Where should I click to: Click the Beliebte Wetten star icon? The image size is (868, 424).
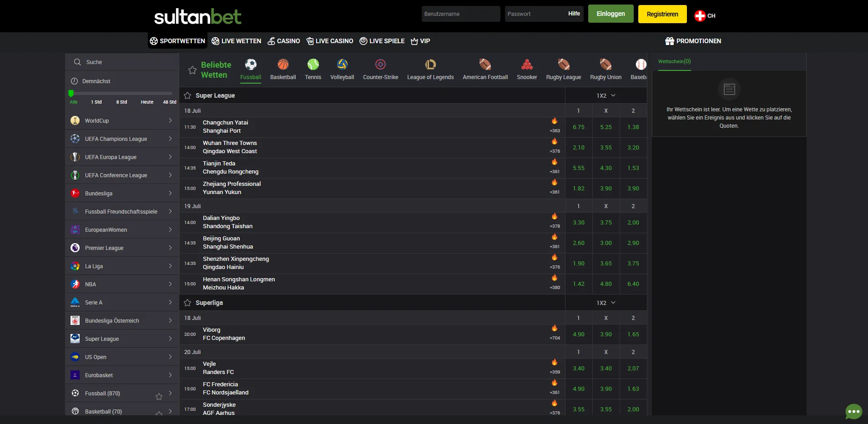point(192,70)
